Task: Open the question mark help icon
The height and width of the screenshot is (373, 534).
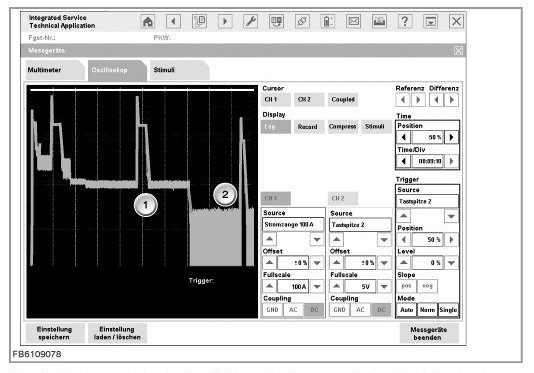Action: tap(405, 22)
